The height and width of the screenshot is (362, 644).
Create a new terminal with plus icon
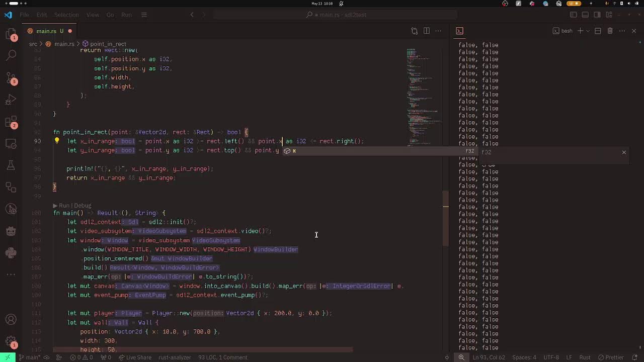coord(580,31)
